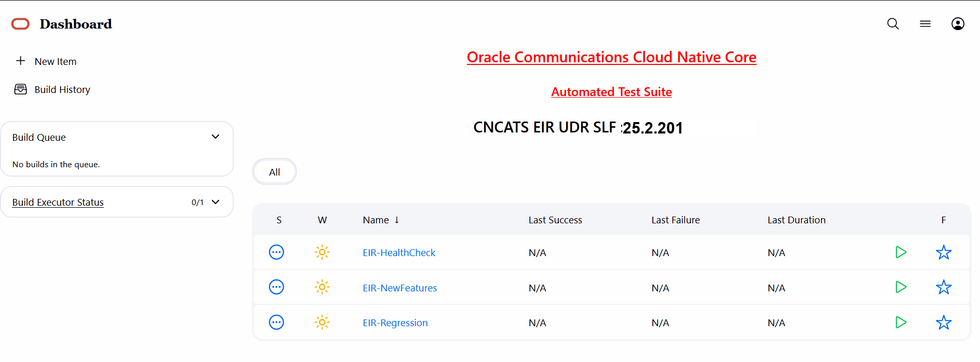Click the Oracle logo icon
The height and width of the screenshot is (362, 980).
click(21, 24)
